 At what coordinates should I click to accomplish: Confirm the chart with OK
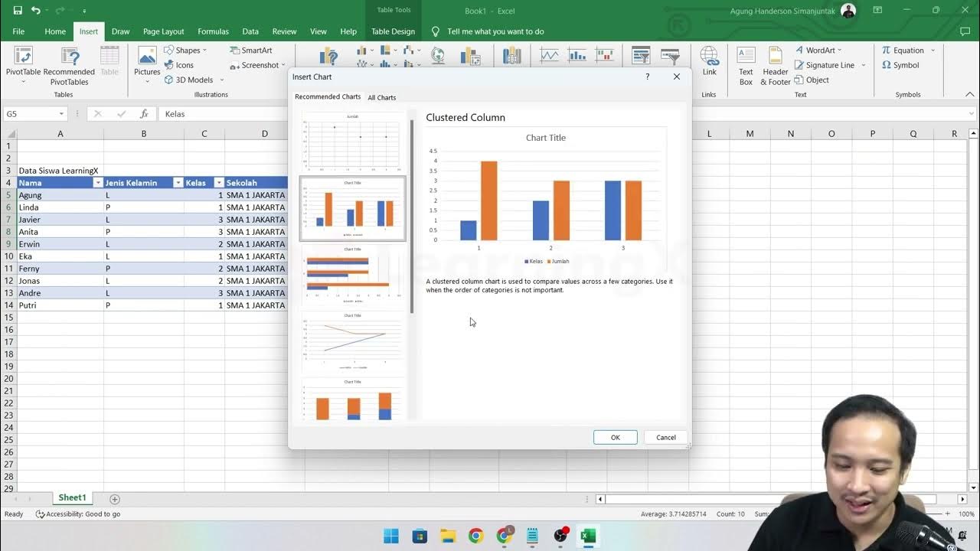(x=615, y=437)
